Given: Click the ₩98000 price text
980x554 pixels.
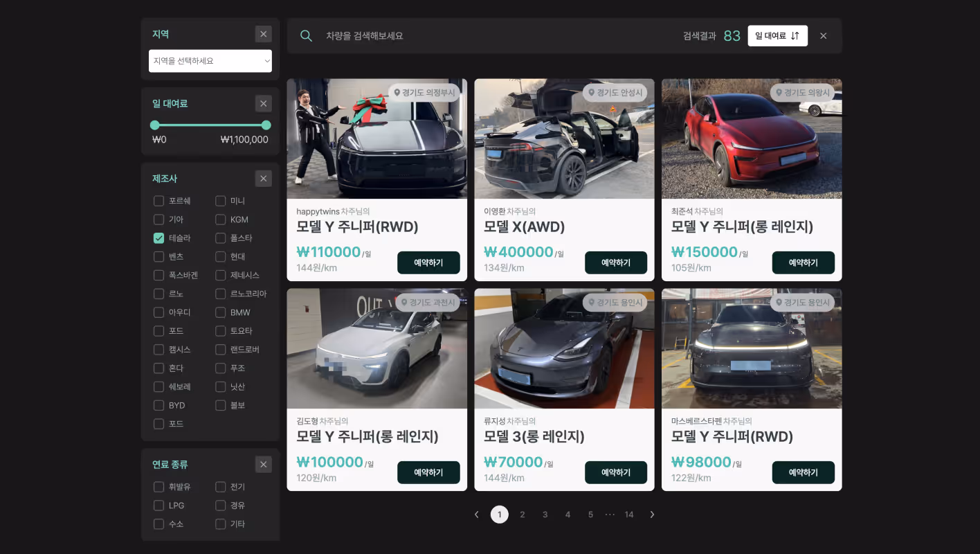Looking at the screenshot, I should [701, 462].
